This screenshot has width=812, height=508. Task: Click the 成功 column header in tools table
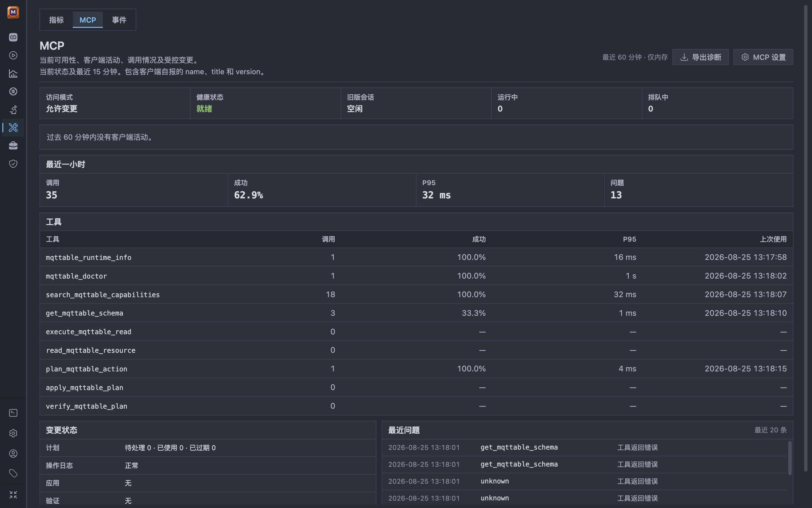tap(479, 239)
